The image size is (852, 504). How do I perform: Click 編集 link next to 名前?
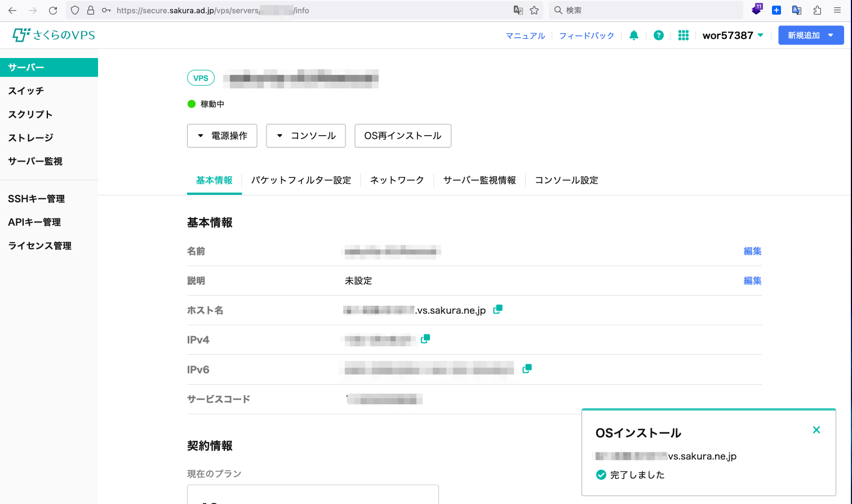tap(752, 251)
